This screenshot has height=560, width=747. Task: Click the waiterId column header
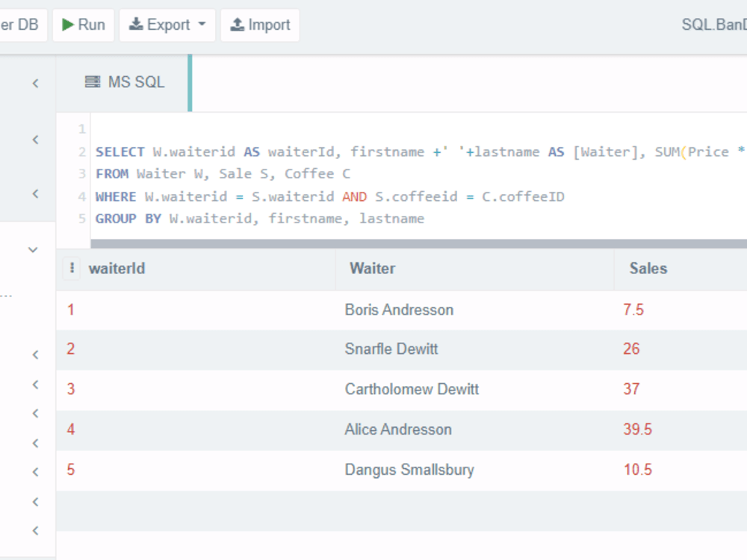pyautogui.click(x=117, y=268)
